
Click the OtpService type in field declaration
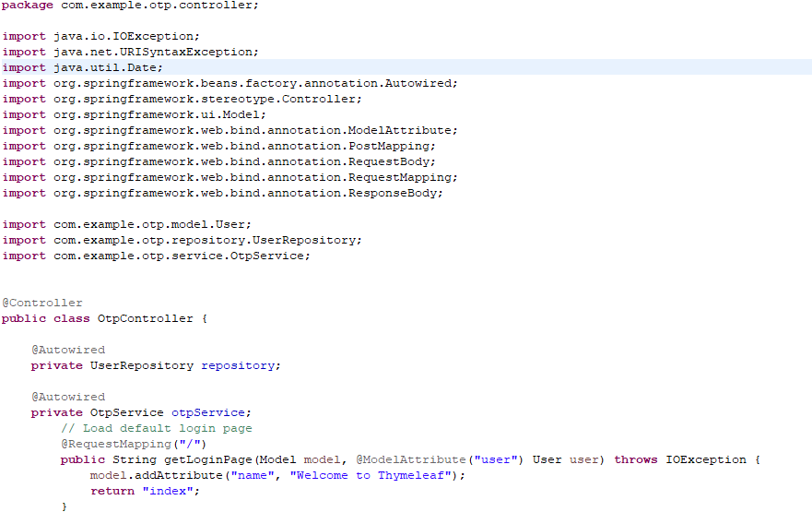pos(127,412)
